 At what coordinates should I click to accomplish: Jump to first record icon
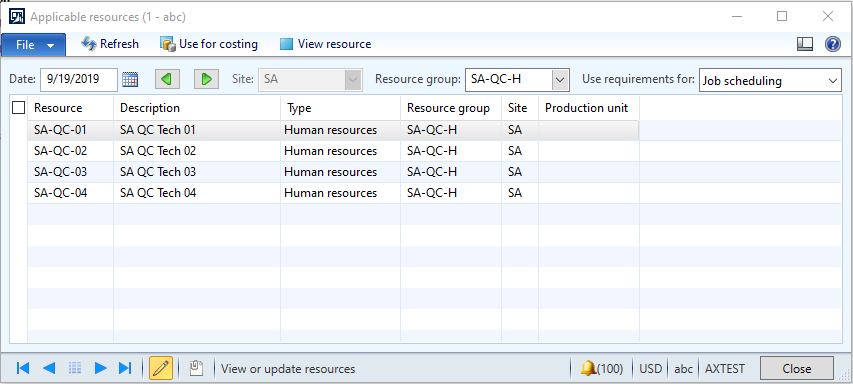23,368
